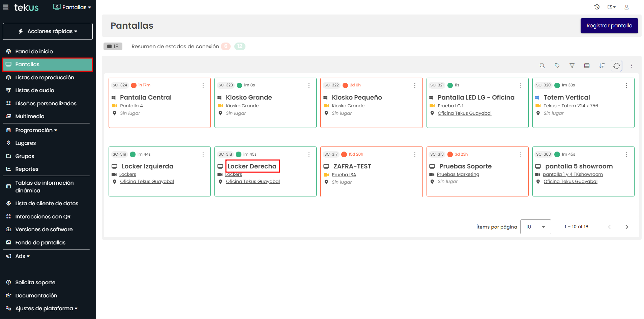644x319 pixels.
Task: Open items per page dropdown
Action: click(x=535, y=227)
